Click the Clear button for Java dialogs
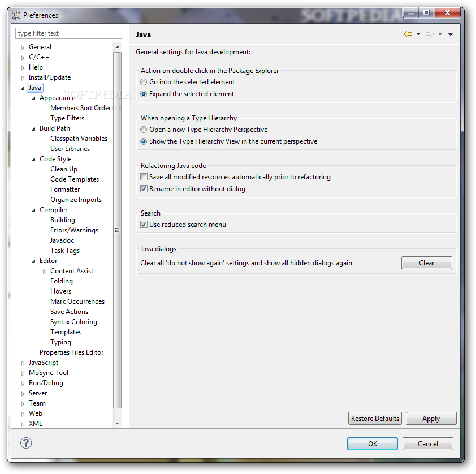476x474 pixels. 426,262
